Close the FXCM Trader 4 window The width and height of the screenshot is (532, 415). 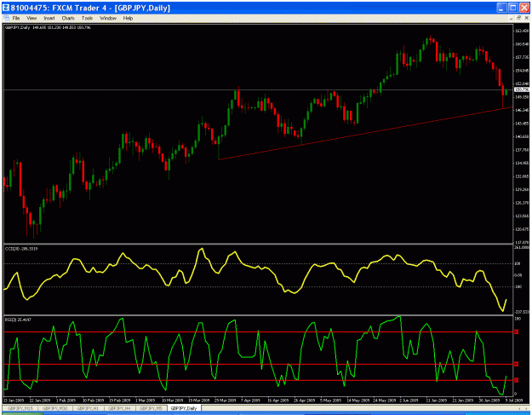coord(523,8)
